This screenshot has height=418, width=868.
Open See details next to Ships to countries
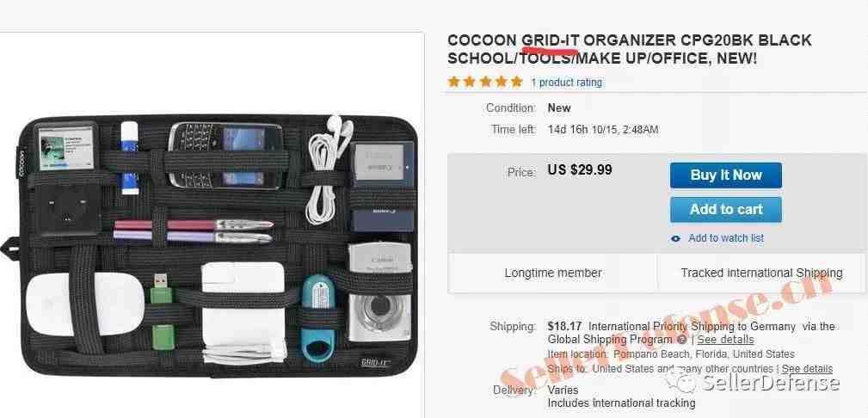pos(807,368)
